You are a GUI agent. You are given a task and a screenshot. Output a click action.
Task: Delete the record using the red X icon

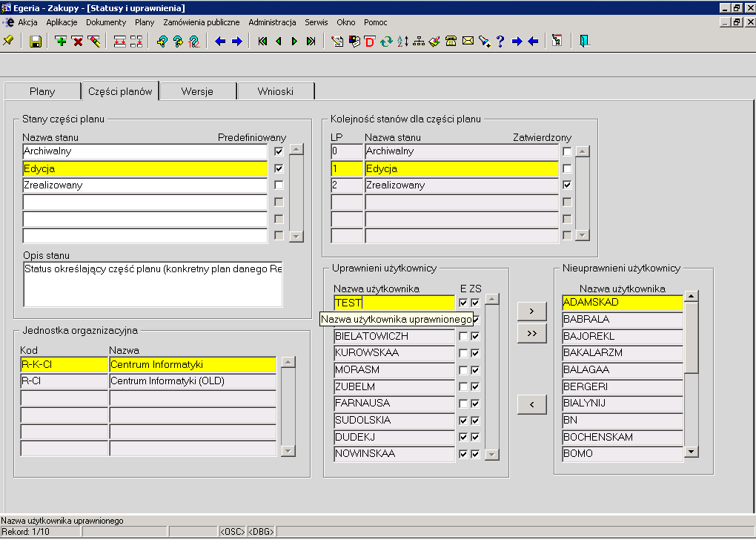pyautogui.click(x=77, y=41)
